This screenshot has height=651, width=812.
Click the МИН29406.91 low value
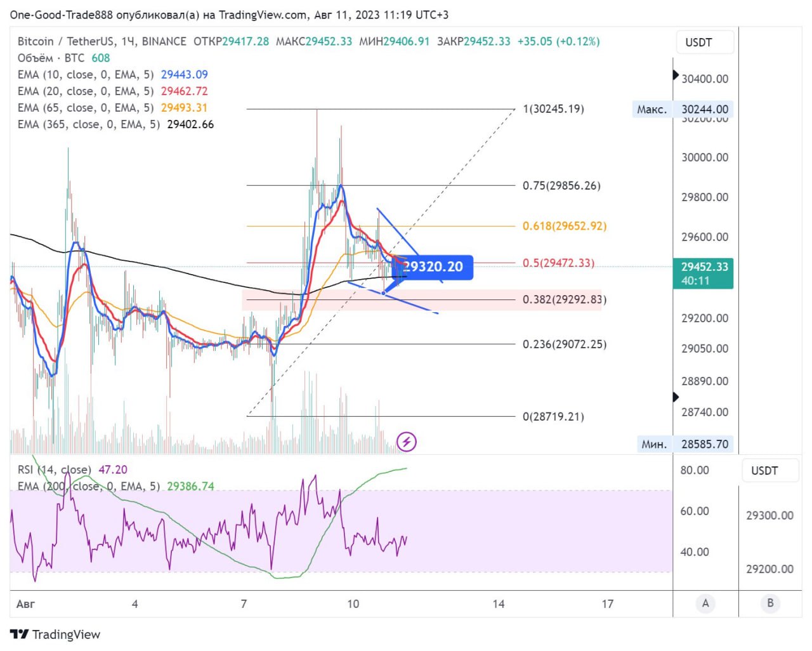coord(394,41)
